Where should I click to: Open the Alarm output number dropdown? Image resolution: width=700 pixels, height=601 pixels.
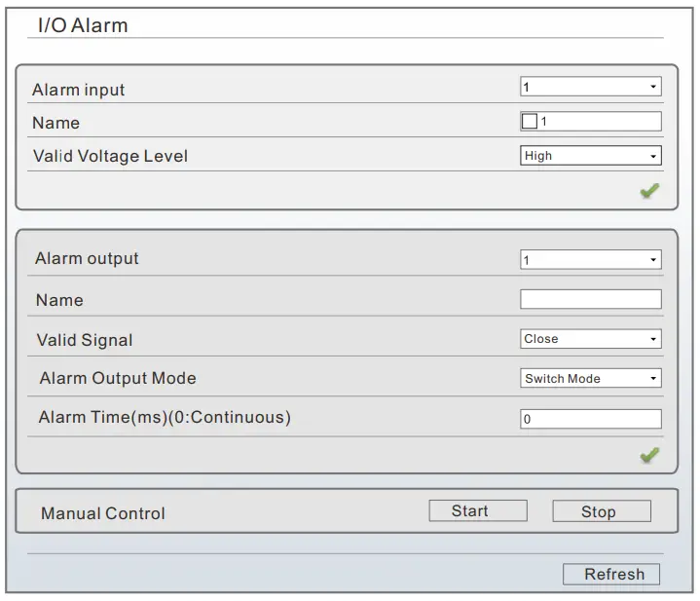(591, 260)
